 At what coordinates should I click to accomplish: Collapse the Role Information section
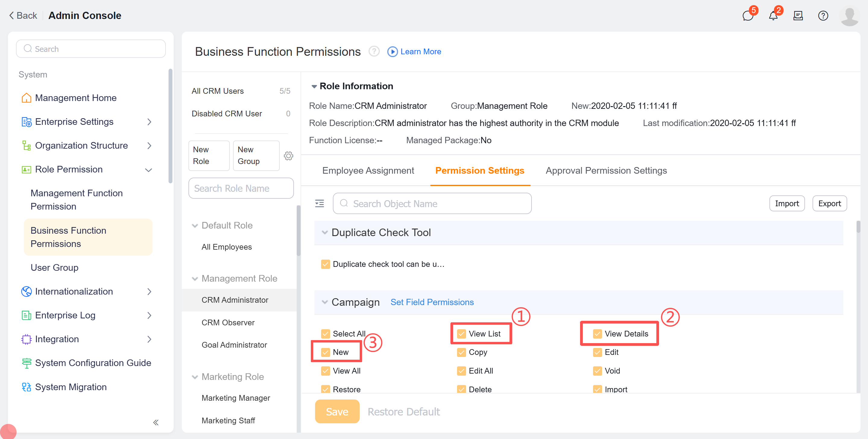(x=314, y=86)
